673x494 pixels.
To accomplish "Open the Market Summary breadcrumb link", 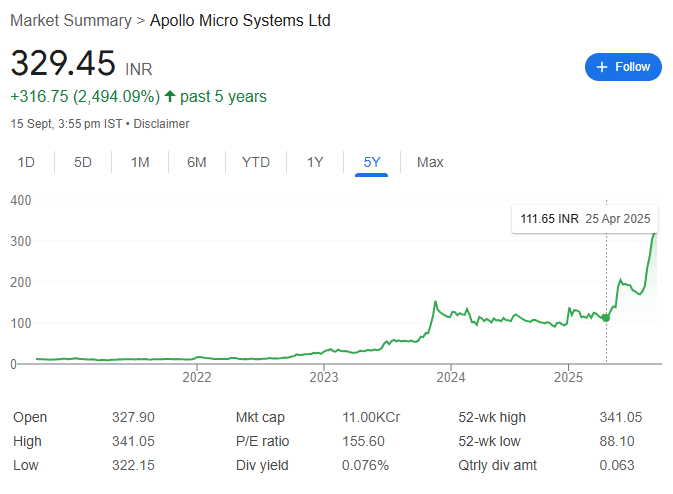I will coord(71,21).
